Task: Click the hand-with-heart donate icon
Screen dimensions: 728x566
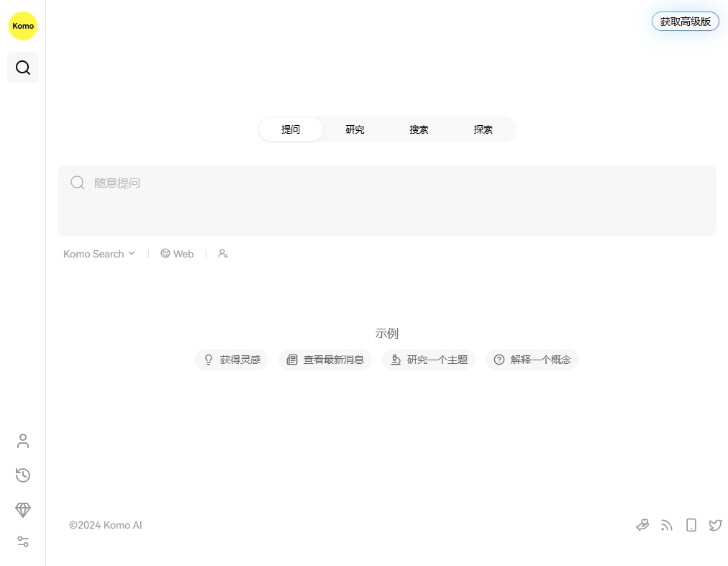Action: (642, 525)
